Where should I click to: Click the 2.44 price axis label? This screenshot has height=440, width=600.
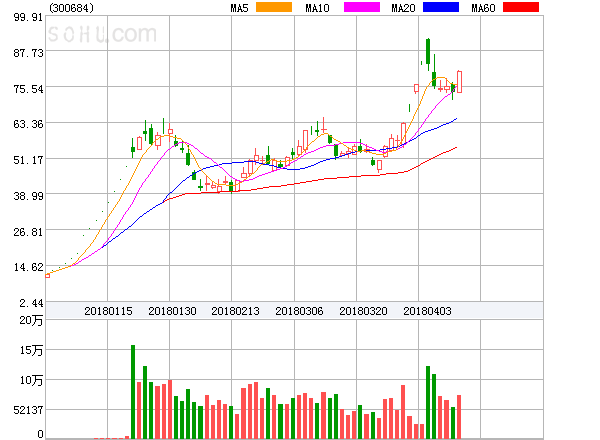click(31, 303)
